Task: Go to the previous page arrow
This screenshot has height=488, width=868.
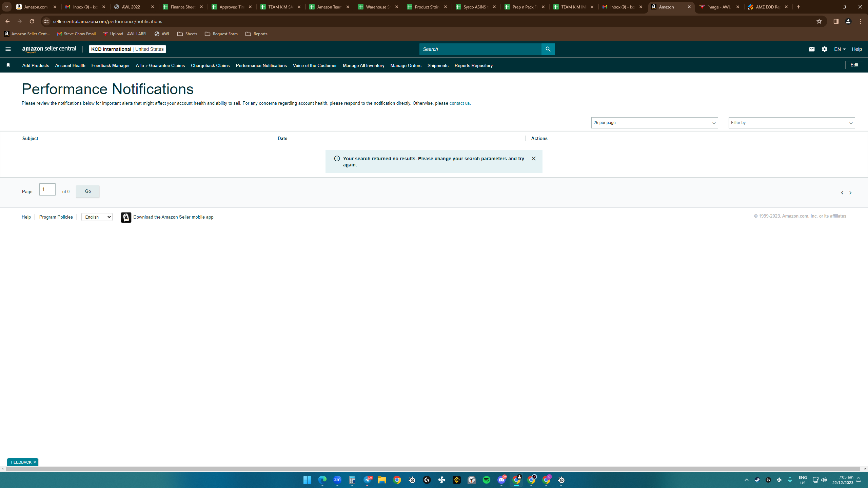Action: 842,192
